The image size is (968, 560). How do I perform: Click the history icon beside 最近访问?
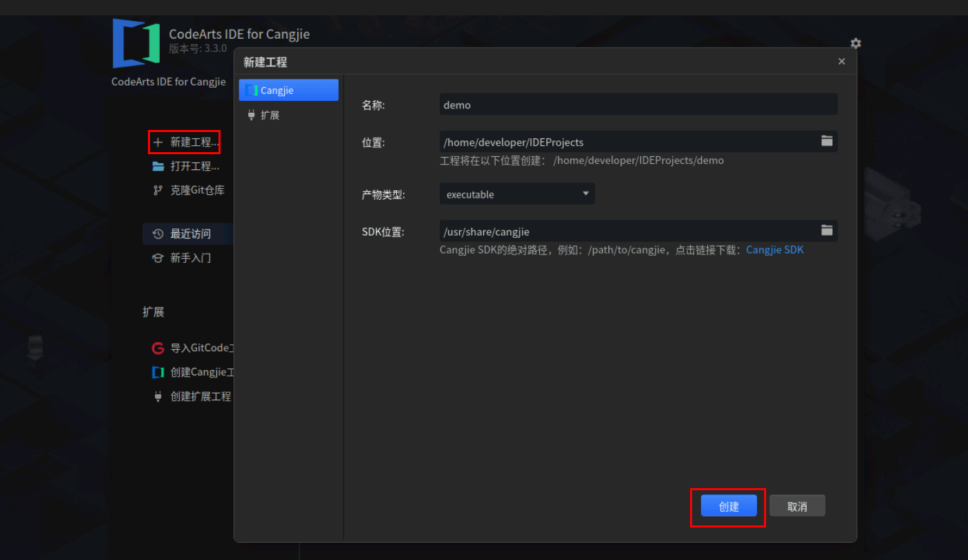pyautogui.click(x=158, y=234)
